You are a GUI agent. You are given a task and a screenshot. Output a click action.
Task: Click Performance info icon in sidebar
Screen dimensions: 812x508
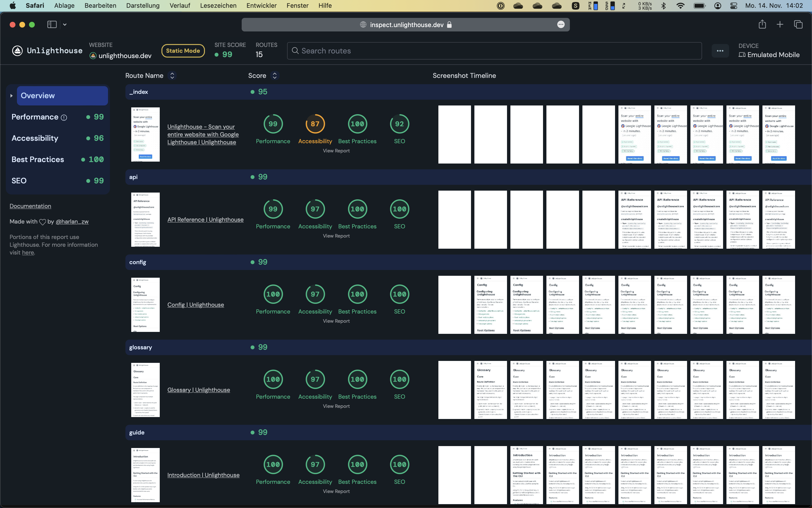(x=64, y=118)
